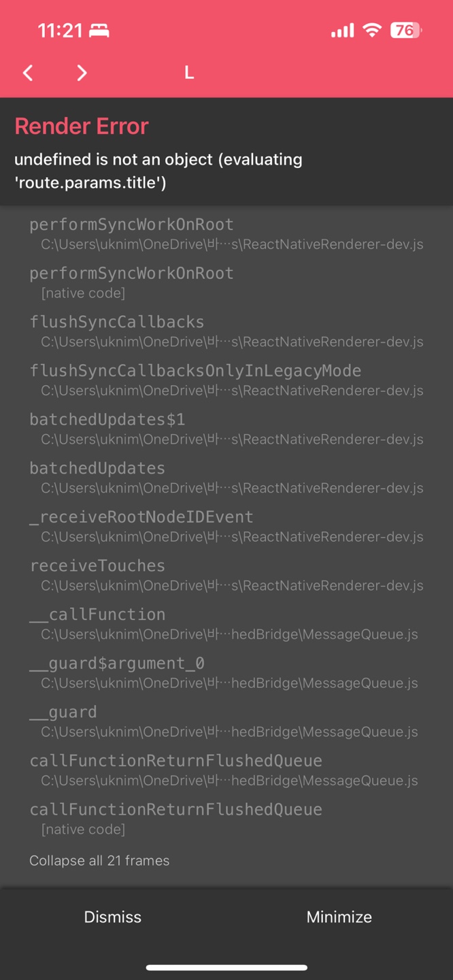Select the __callFunction frame
Viewport: 453px width, 980px height.
(x=227, y=623)
